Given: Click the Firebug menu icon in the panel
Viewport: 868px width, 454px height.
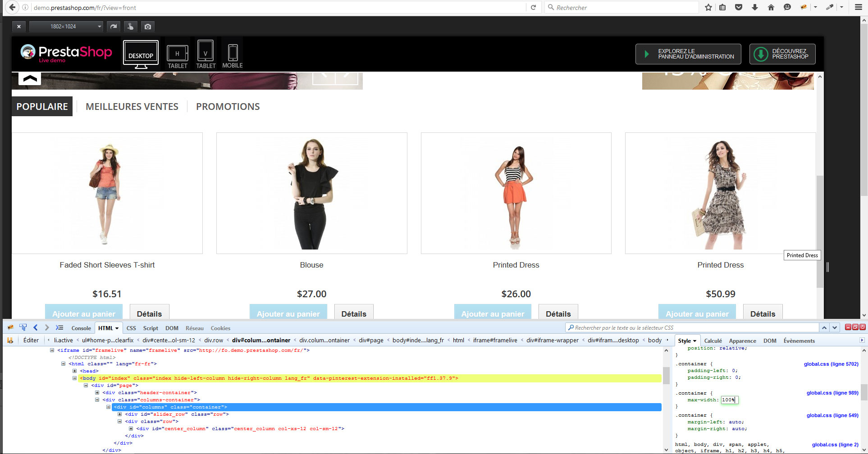Looking at the screenshot, I should click(10, 327).
